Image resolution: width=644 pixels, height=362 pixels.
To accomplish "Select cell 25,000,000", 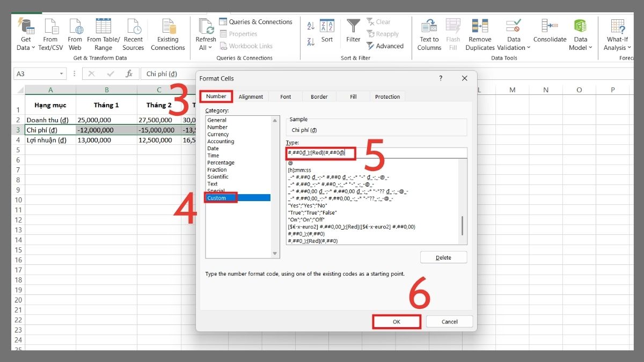I will [106, 120].
